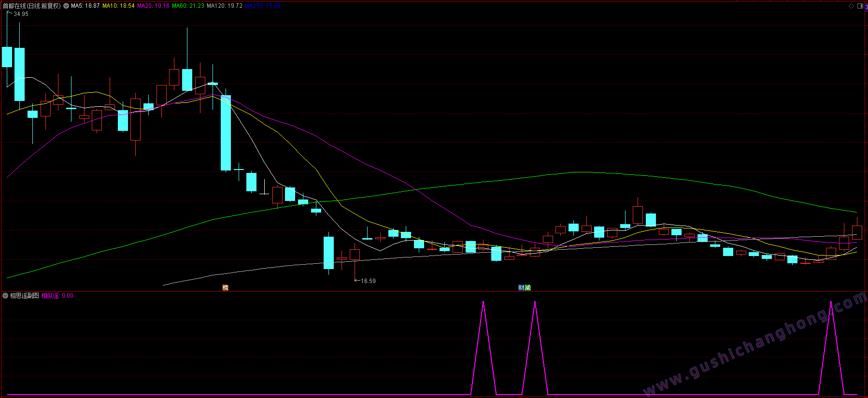Toggle the side panel layout icon
This screenshot has height=398, width=868.
click(x=860, y=6)
